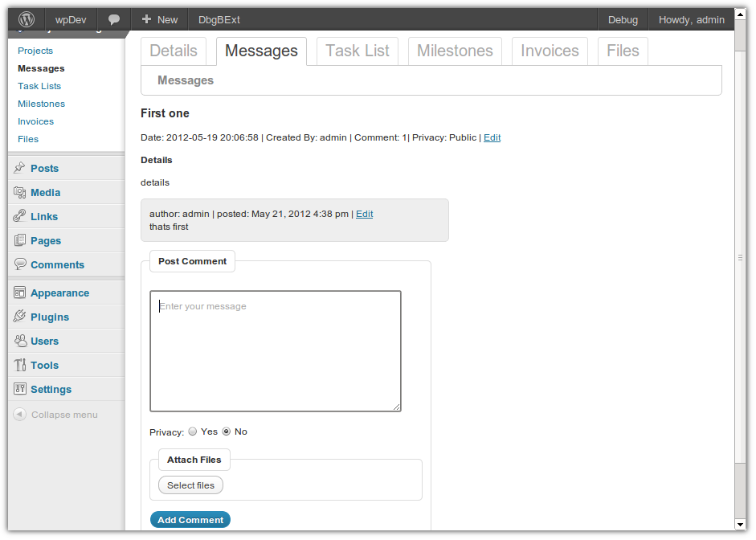Select the Privacy No radio button
Screen dimensions: 756x540
227,432
